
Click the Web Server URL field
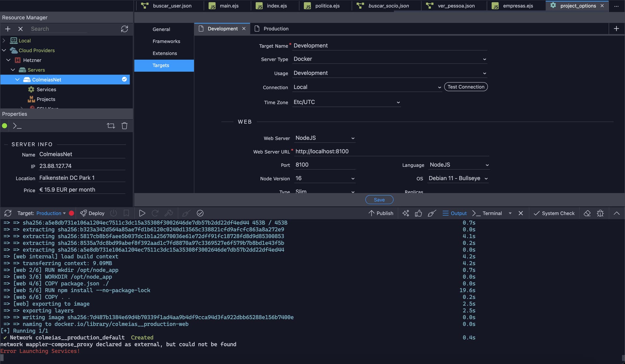[392, 151]
